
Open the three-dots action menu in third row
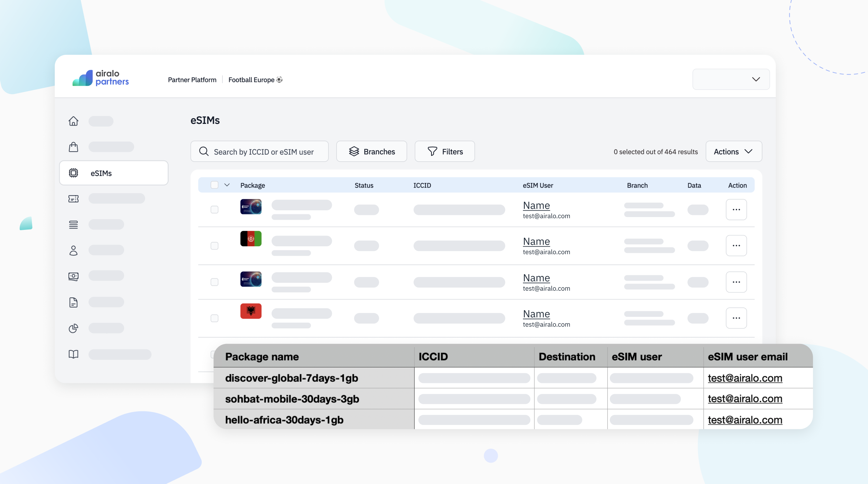[x=736, y=282]
